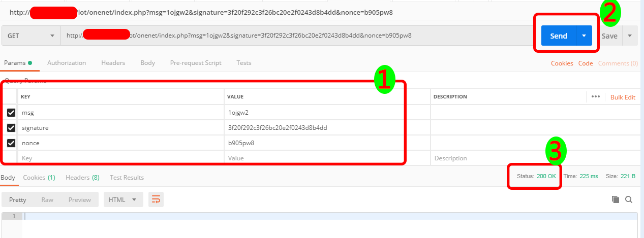The height and width of the screenshot is (238, 644).
Task: Toggle the line wrap icon
Action: coord(156,199)
